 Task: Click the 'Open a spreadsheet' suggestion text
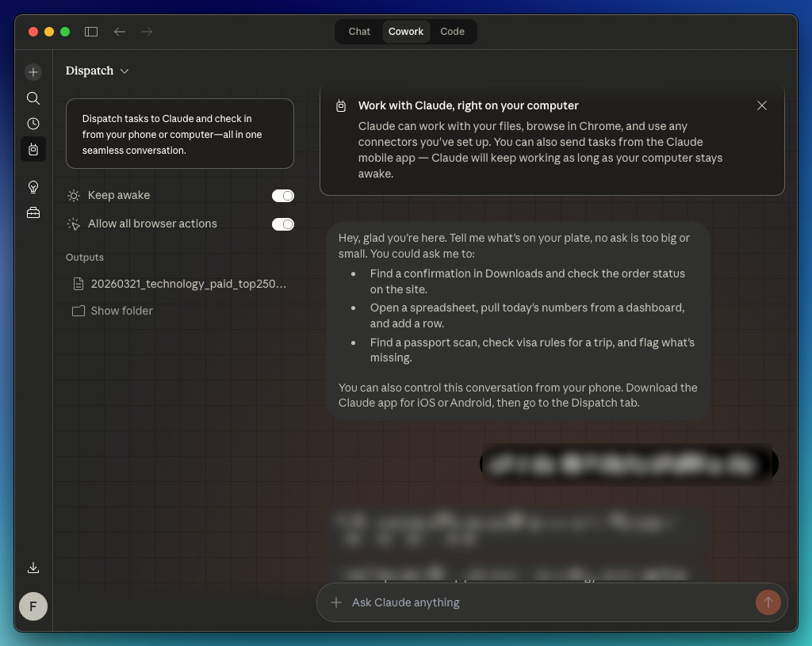(527, 315)
